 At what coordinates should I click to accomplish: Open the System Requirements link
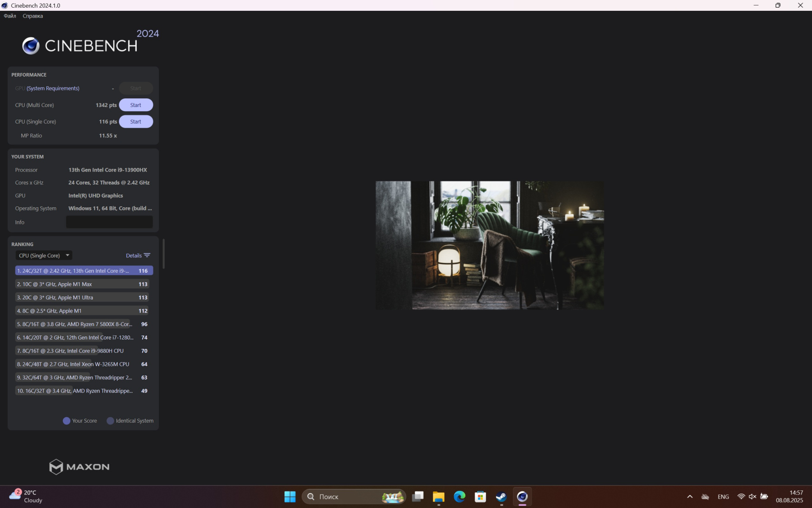tap(53, 89)
